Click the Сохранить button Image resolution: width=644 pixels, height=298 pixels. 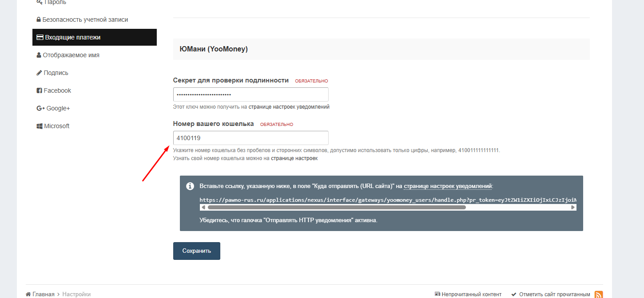[x=197, y=251]
